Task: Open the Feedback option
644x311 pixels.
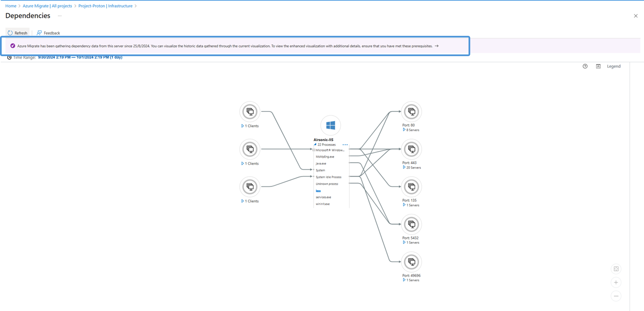Action: pos(49,33)
